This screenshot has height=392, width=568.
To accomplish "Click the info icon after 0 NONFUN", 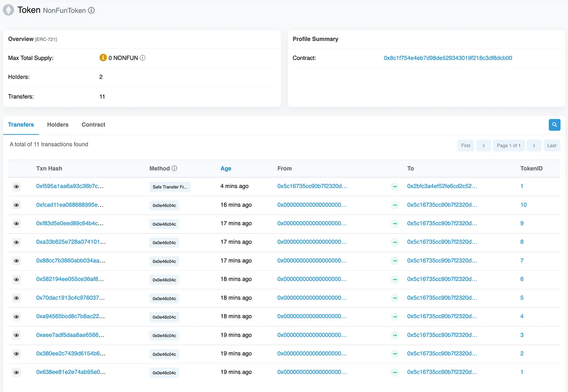I will tap(143, 58).
